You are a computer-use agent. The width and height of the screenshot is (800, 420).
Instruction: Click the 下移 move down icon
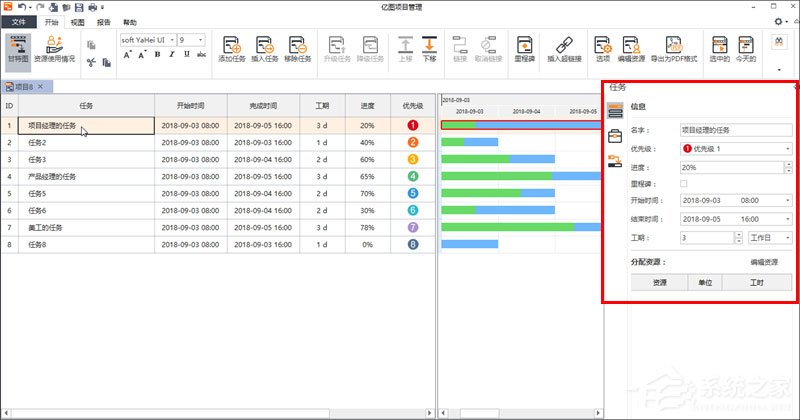click(429, 46)
